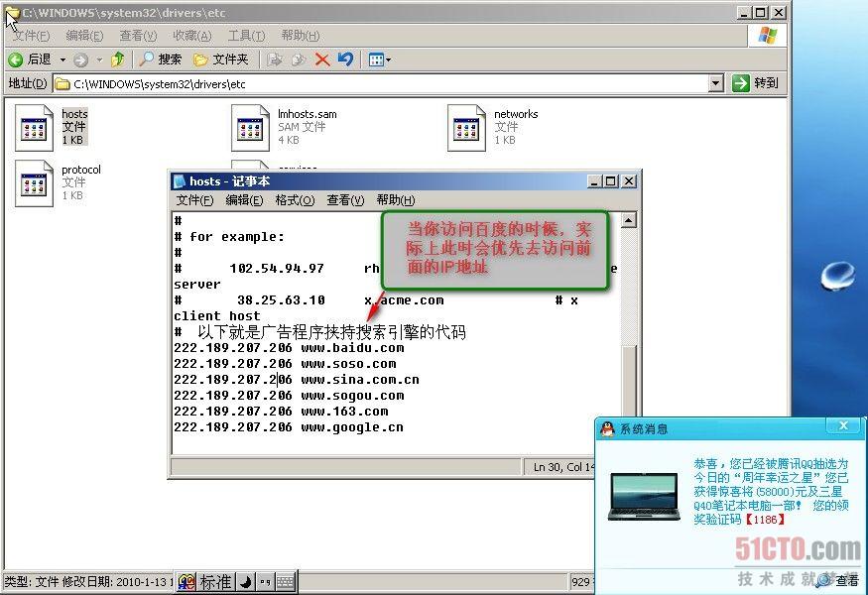This screenshot has width=868, height=595.
Task: Click the Copy To toolbar icon
Action: (299, 59)
